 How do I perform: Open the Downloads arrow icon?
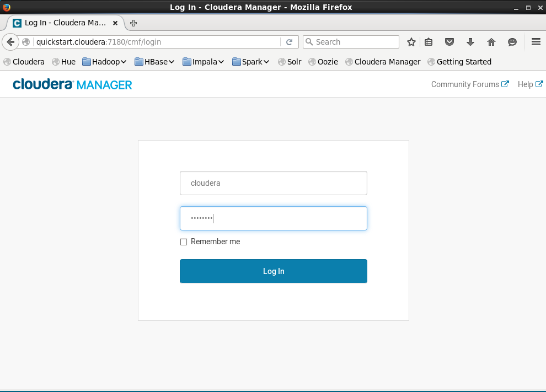point(470,42)
